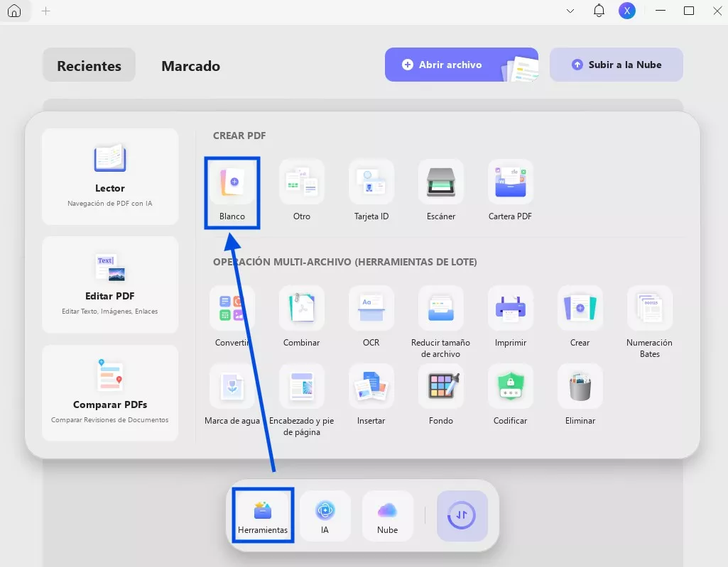Click the circular sync icon button
The height and width of the screenshot is (567, 728).
pyautogui.click(x=462, y=515)
